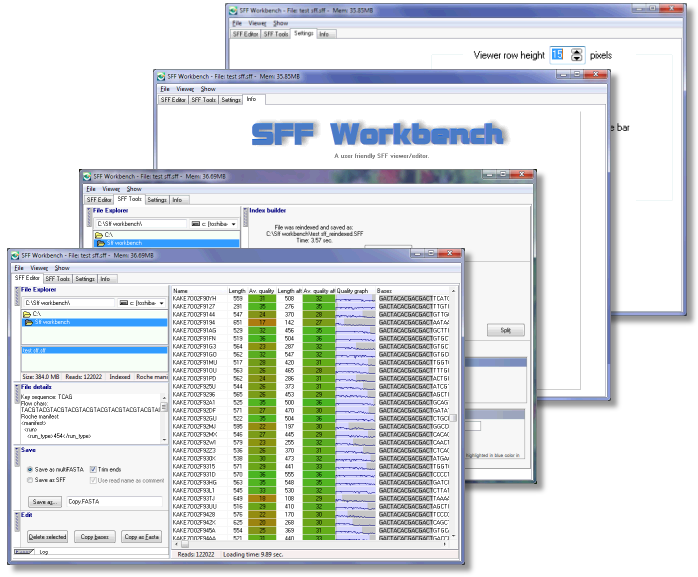Collapse the Save panel
The width and height of the screenshot is (698, 577).
pyautogui.click(x=17, y=456)
